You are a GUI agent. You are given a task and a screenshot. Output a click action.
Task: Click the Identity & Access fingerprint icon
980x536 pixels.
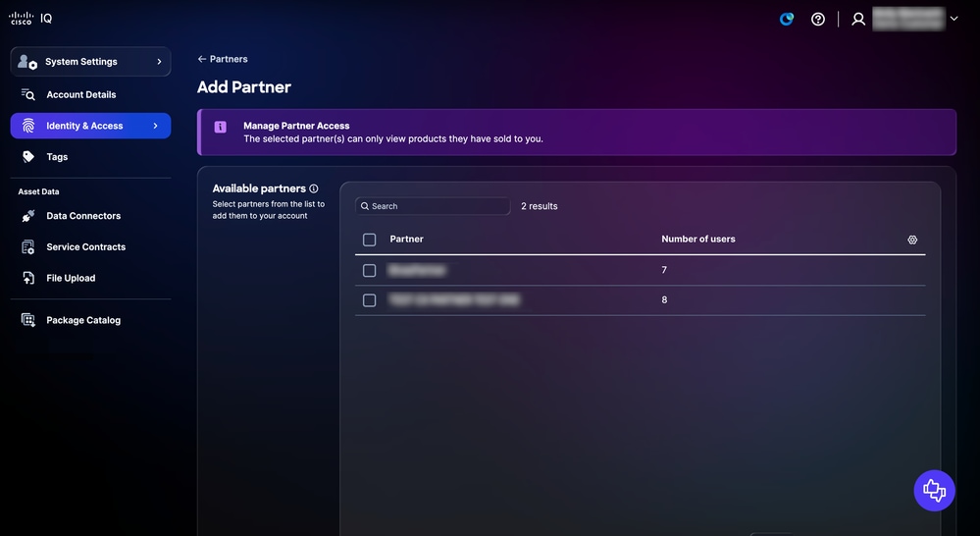(28, 126)
